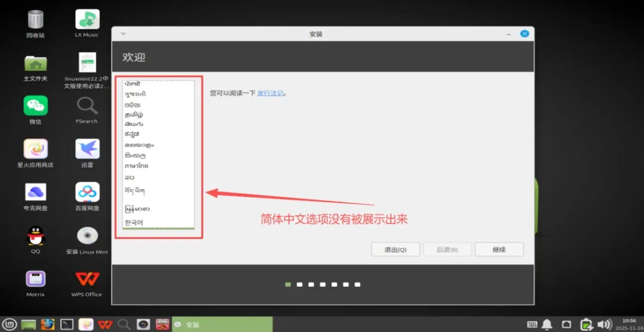Open the red game taskbar icon
This screenshot has height=332, width=644.
[163, 325]
